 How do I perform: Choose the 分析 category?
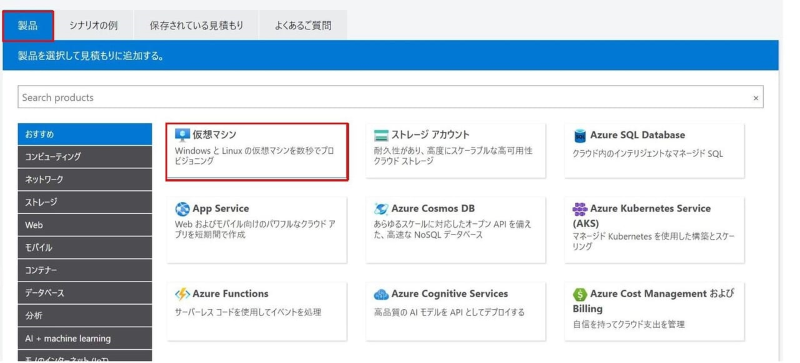[x=85, y=316]
